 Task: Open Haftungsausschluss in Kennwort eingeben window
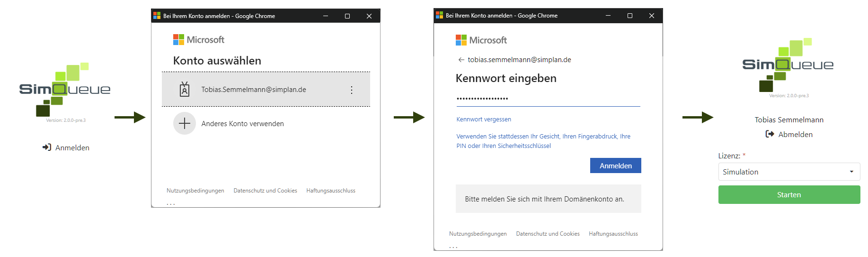pos(613,234)
